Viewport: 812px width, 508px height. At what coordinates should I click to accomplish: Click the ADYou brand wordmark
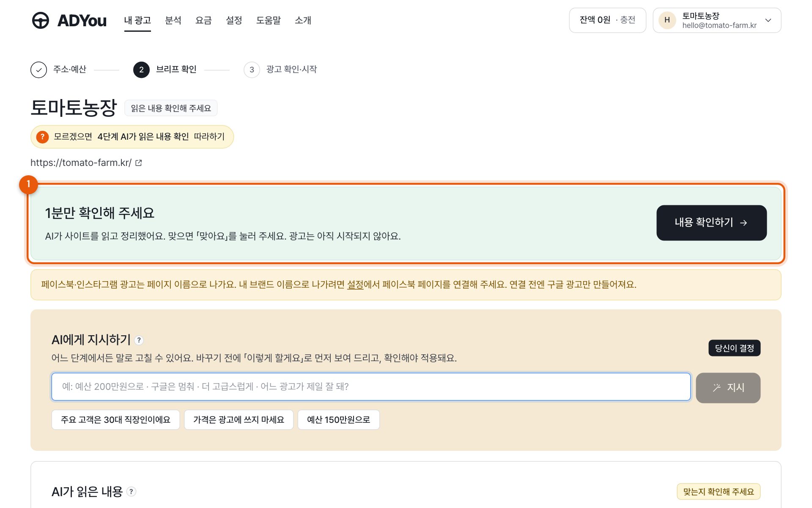(82, 21)
